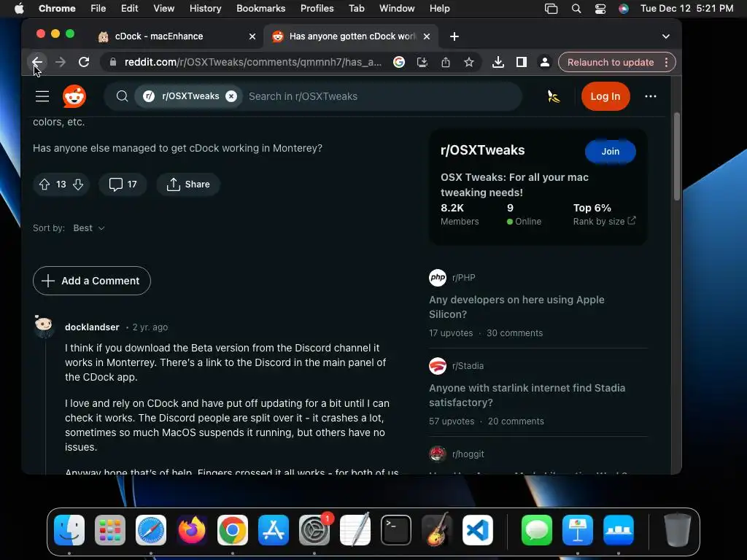Open Reddit three-dot more menu
This screenshot has height=560, width=747.
coord(650,96)
